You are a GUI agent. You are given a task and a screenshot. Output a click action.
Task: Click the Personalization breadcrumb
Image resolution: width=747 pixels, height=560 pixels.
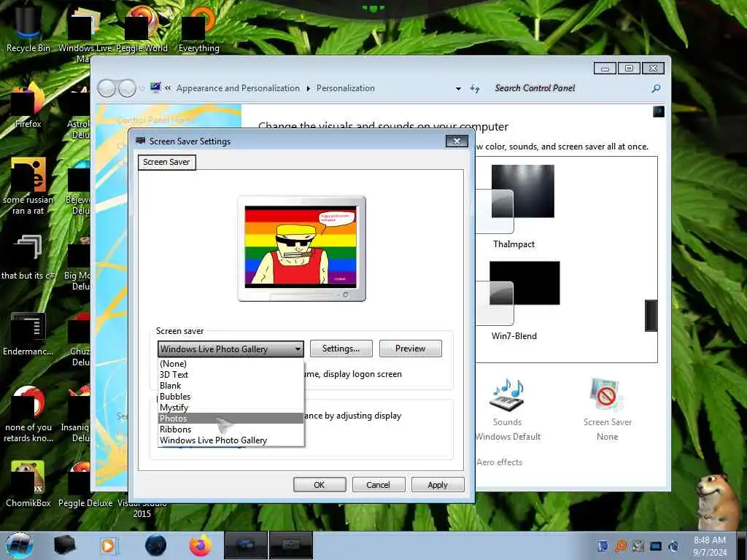pos(345,88)
